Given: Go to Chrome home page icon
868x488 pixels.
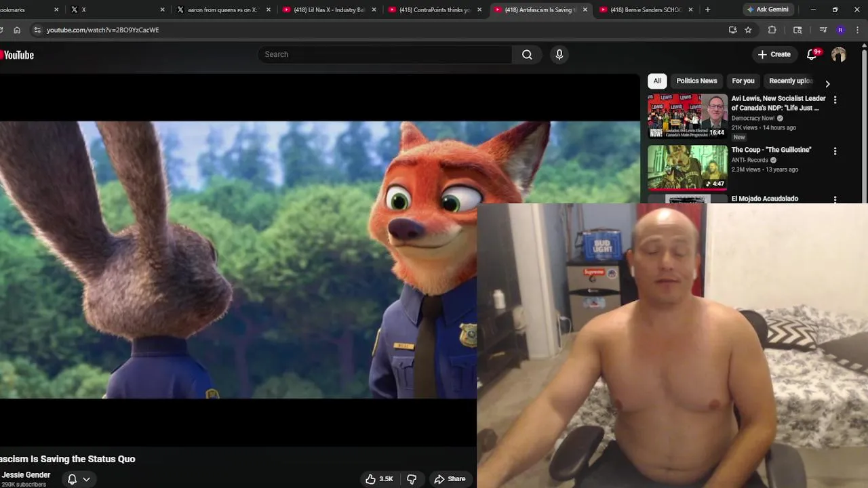Looking at the screenshot, I should [17, 30].
